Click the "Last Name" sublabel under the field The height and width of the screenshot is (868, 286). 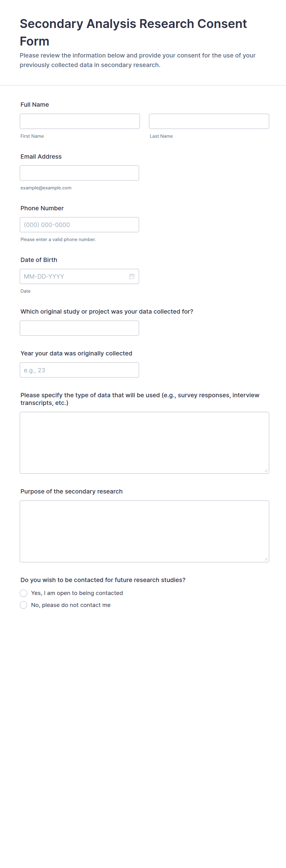coord(161,136)
